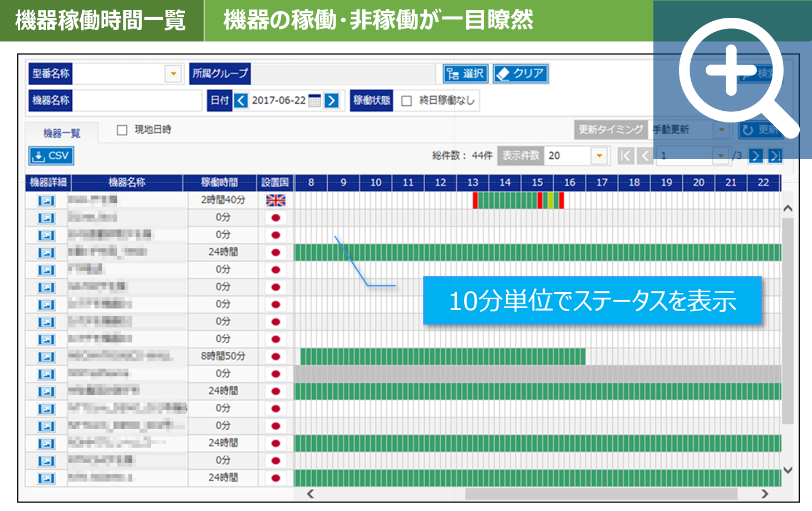The image size is (812, 511).
Task: Go to the previous results page
Action: point(645,156)
